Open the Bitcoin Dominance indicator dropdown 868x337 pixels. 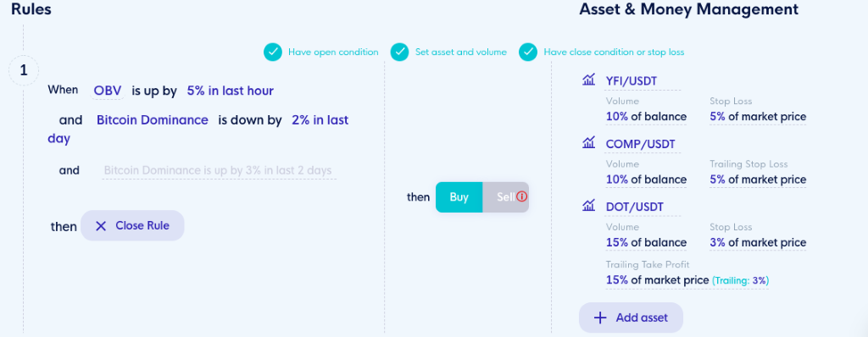(x=153, y=120)
